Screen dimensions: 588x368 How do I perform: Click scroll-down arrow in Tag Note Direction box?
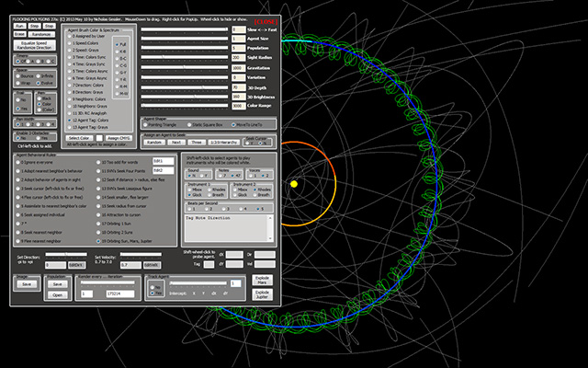tap(270, 238)
